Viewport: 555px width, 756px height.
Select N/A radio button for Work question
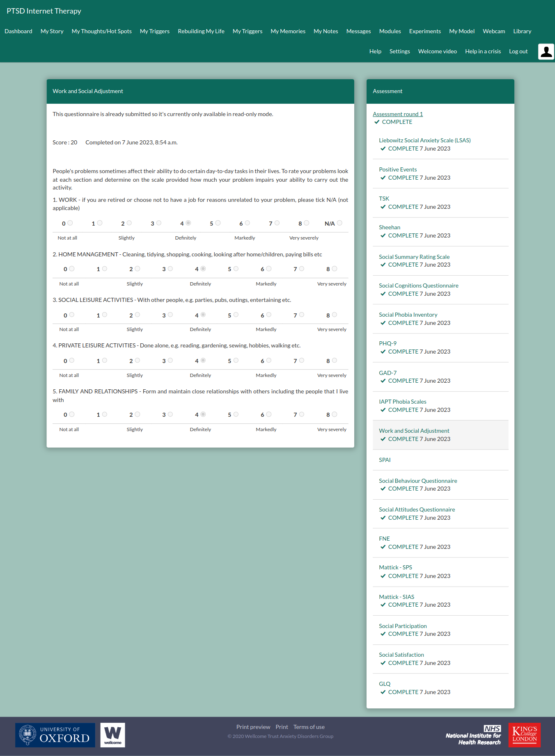click(x=339, y=223)
